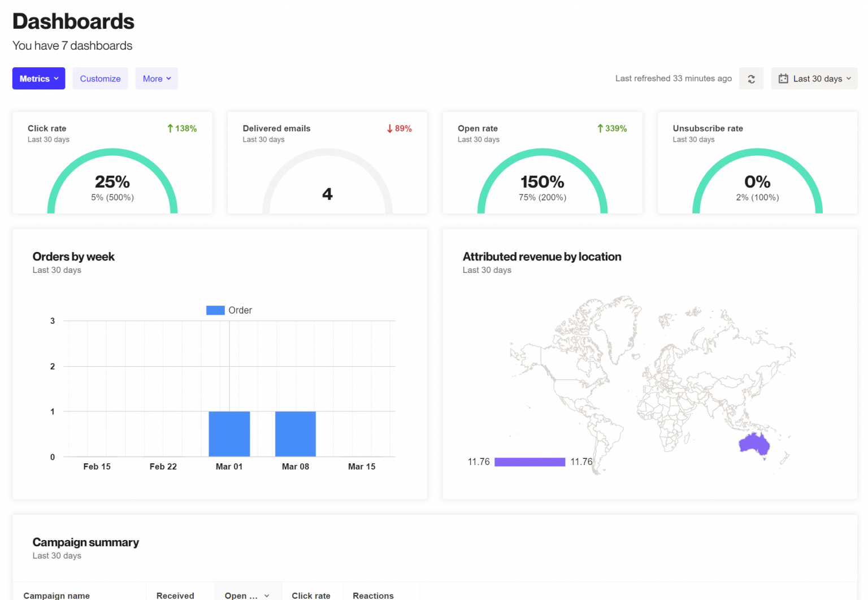
Task: Click the green up arrow beside Click rate 138%
Action: coord(169,128)
